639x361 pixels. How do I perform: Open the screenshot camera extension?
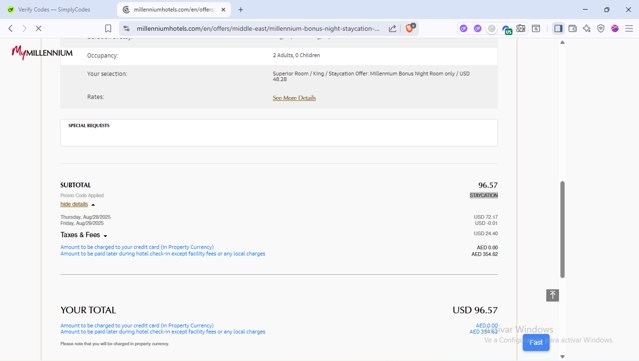(x=521, y=29)
